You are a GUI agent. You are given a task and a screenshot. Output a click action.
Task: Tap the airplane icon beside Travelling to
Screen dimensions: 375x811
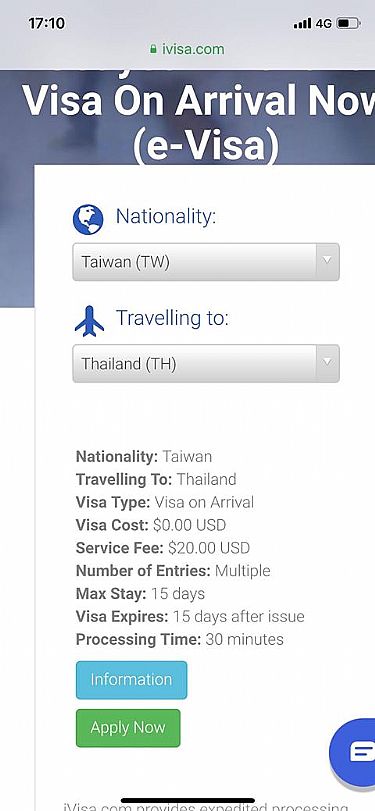tap(89, 321)
